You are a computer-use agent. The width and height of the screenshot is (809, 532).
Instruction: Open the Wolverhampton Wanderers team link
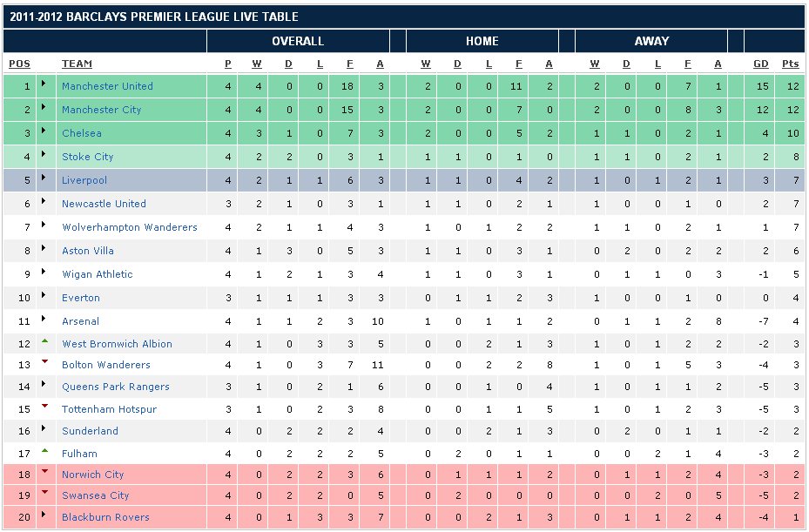pyautogui.click(x=129, y=227)
